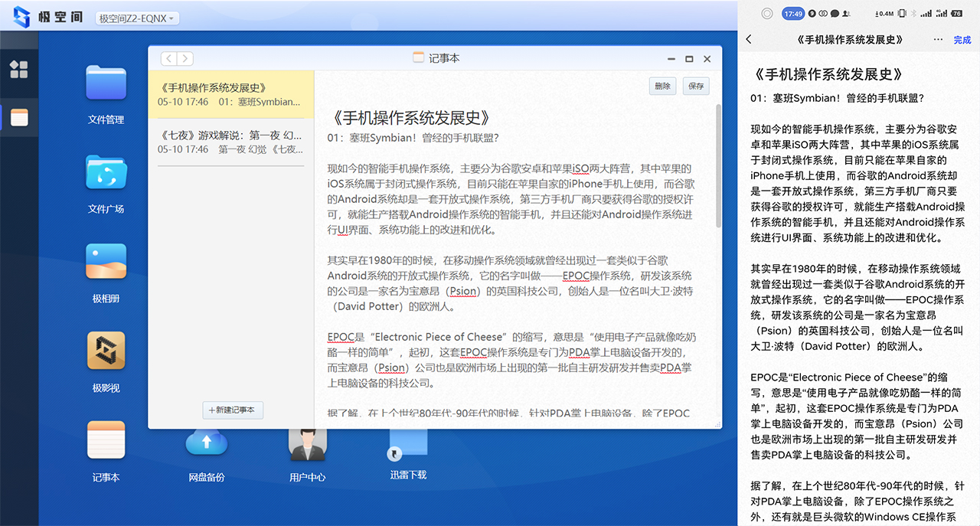This screenshot has height=526, width=980.
Task: Tap 完成 to finish editing on mobile
Action: click(x=962, y=39)
